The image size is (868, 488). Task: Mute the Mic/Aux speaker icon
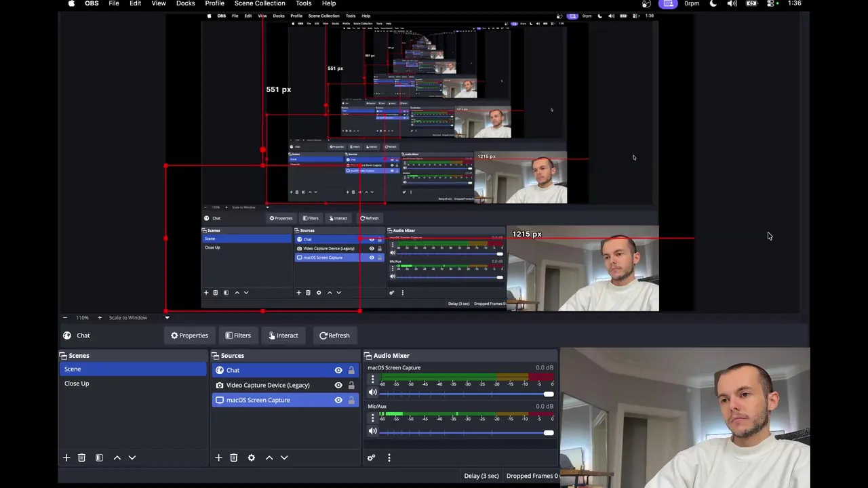[x=372, y=431]
